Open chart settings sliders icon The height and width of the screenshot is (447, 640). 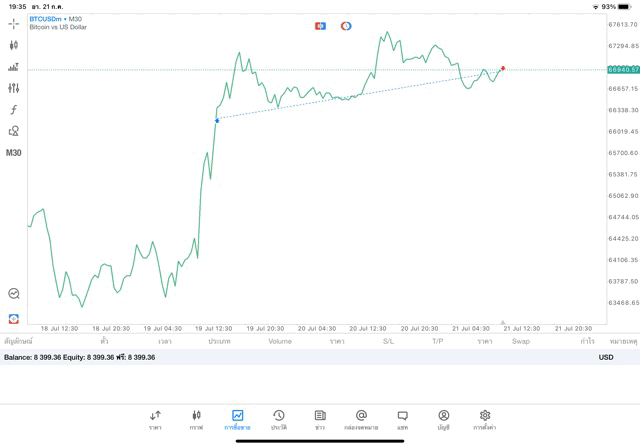click(14, 88)
